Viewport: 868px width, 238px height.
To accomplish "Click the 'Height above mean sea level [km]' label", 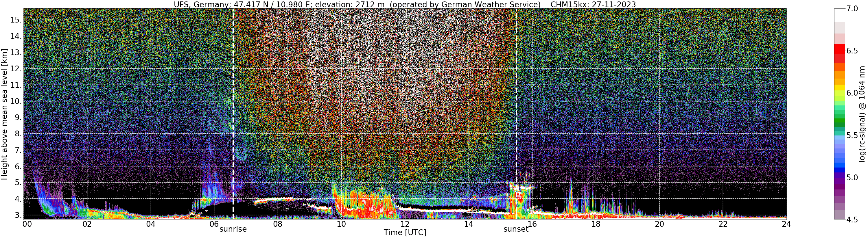I will click(4, 114).
